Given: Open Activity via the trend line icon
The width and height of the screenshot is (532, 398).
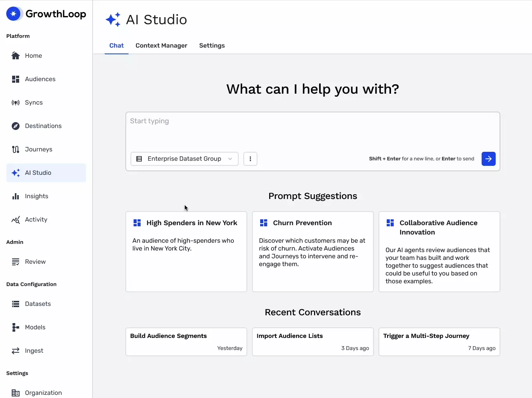Looking at the screenshot, I should (x=16, y=220).
